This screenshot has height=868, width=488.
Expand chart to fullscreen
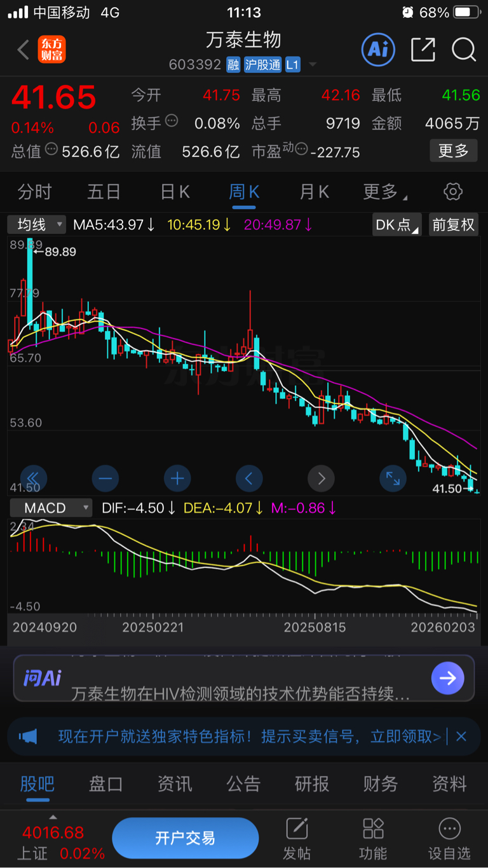[x=393, y=478]
